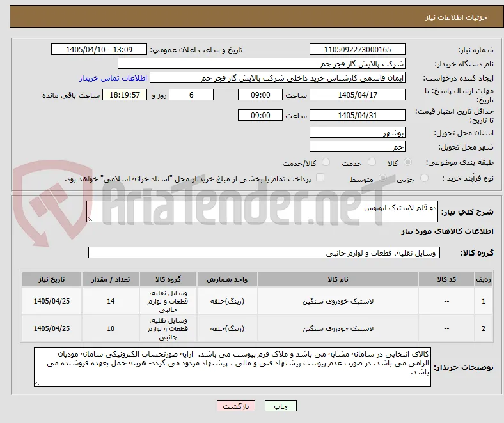Image resolution: width=504 pixels, height=423 pixels.
Task: Click quantity 10 in row 2
Action: point(111,328)
